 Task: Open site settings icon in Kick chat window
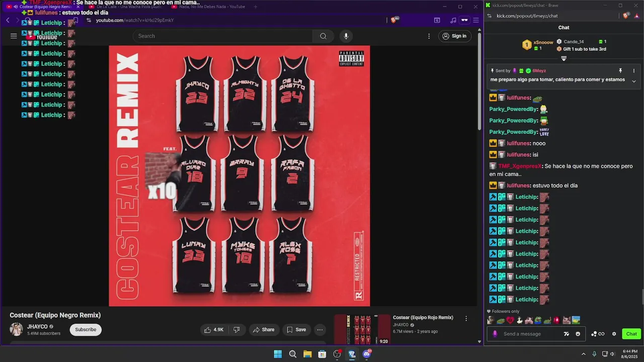pyautogui.click(x=489, y=16)
